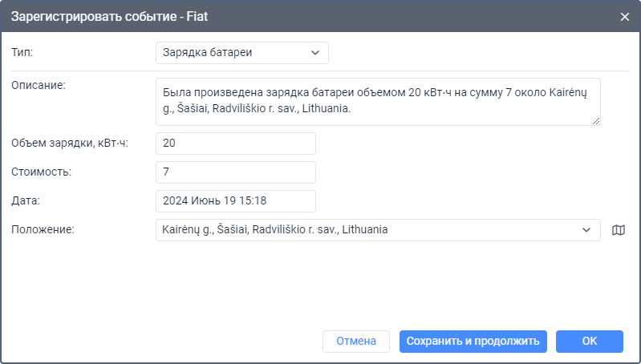Click Сохранить и продолжить button
The width and height of the screenshot is (641, 364).
click(473, 342)
